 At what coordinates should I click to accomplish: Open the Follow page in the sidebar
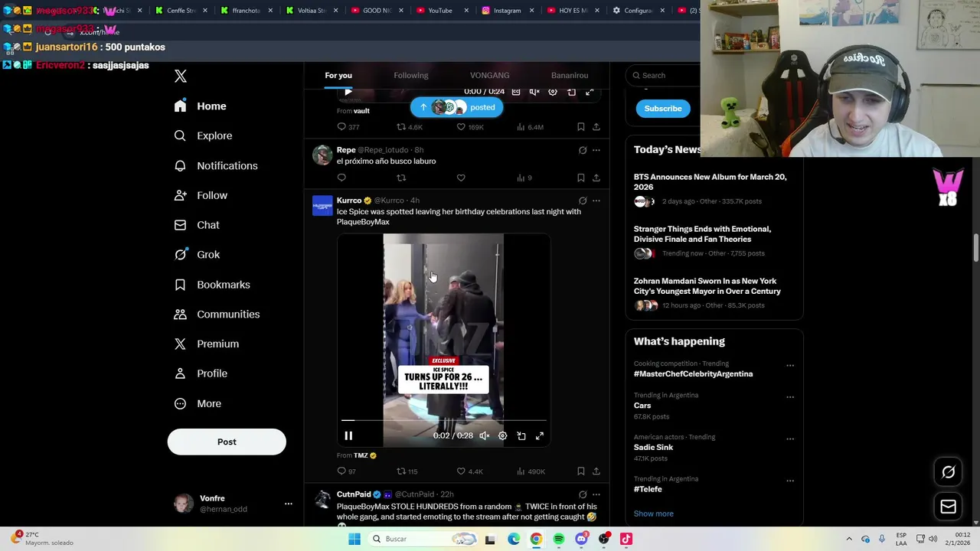coord(201,195)
